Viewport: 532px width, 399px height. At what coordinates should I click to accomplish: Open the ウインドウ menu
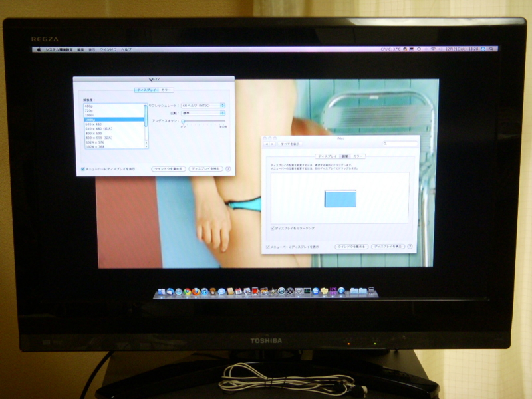[x=108, y=49]
